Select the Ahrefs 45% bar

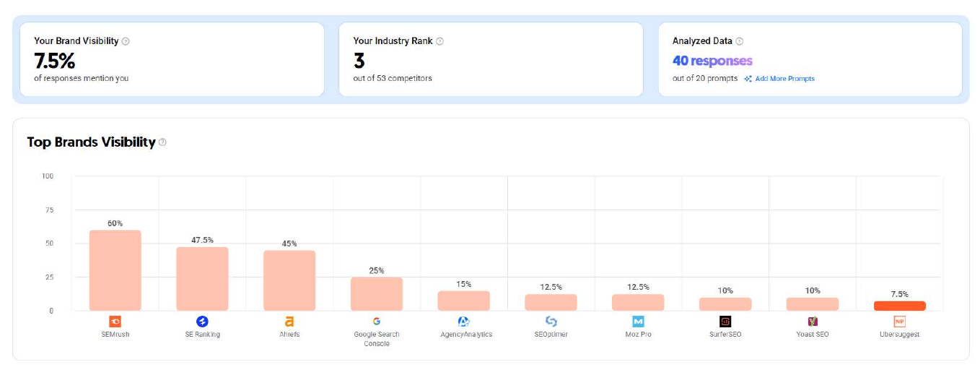pyautogui.click(x=289, y=280)
